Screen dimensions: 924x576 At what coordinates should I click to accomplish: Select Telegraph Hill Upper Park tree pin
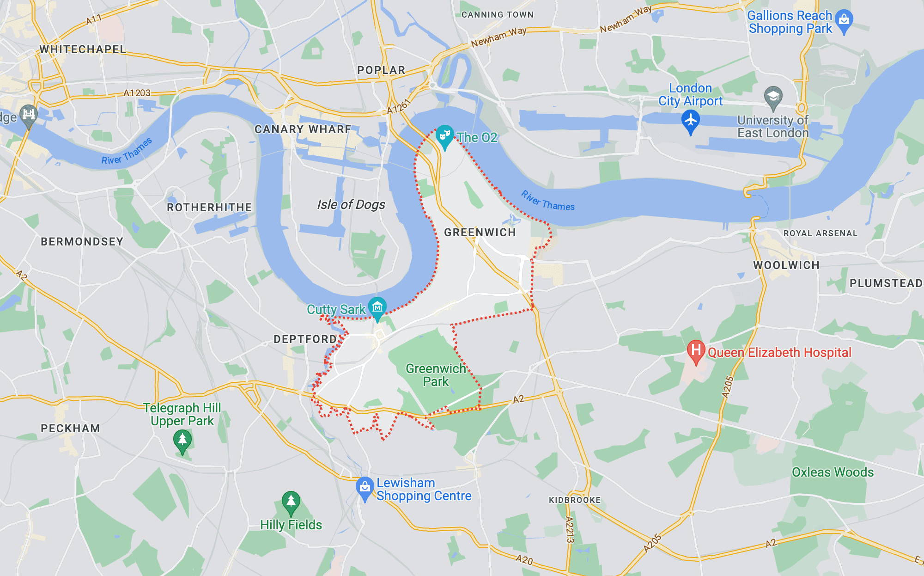click(182, 441)
